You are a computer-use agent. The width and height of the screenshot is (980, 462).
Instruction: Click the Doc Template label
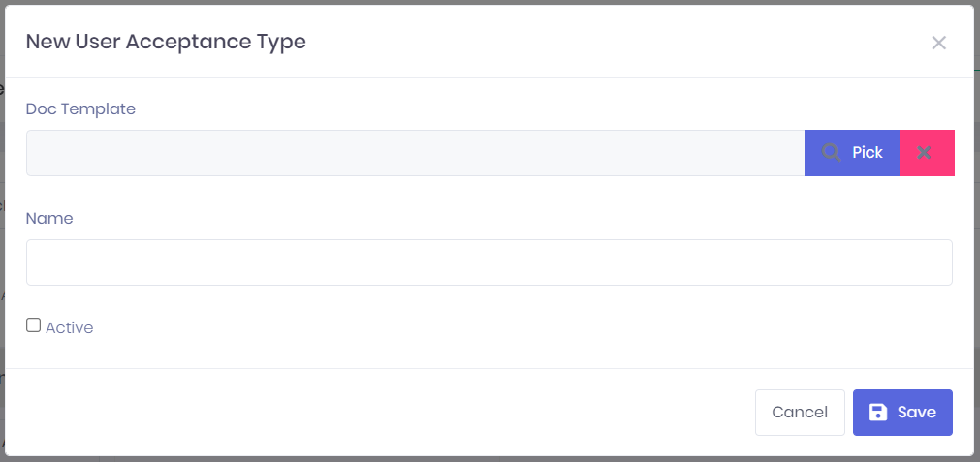coord(80,109)
